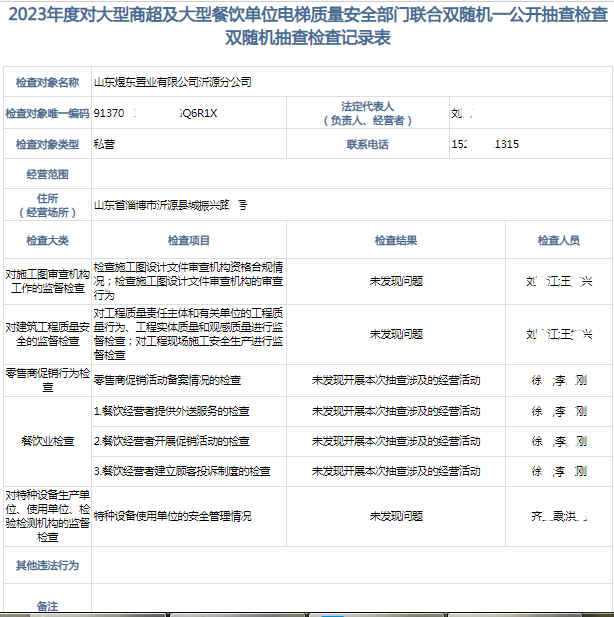Click the 特种设备使用单位的安全管理情况 item
The height and width of the screenshot is (617, 614).
pos(172,516)
